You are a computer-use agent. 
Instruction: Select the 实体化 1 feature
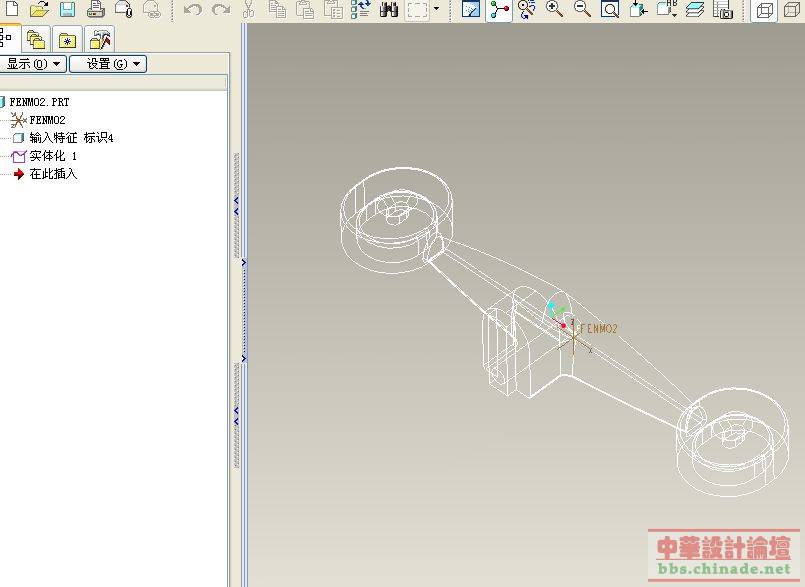(52, 156)
